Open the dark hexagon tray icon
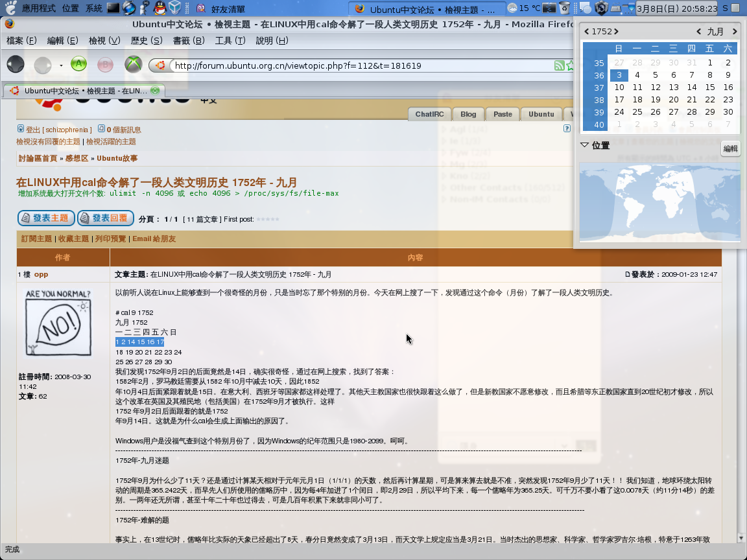Screen dimensions: 747x560 601,8
